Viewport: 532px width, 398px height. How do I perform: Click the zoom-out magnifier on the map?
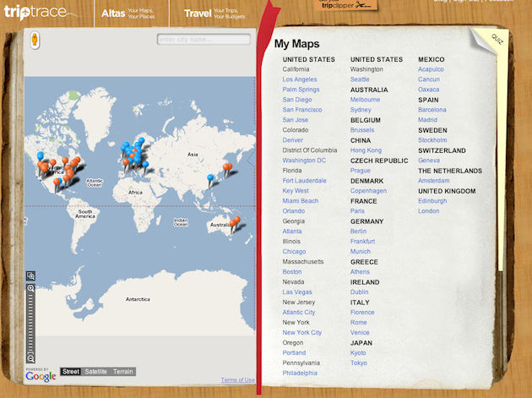(x=31, y=358)
